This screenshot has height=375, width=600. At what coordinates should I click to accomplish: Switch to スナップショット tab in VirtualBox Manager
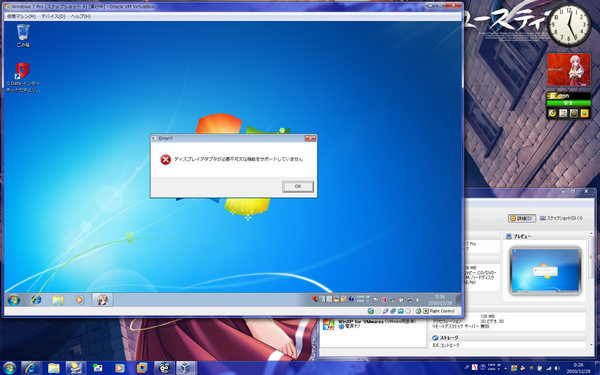pos(561,218)
